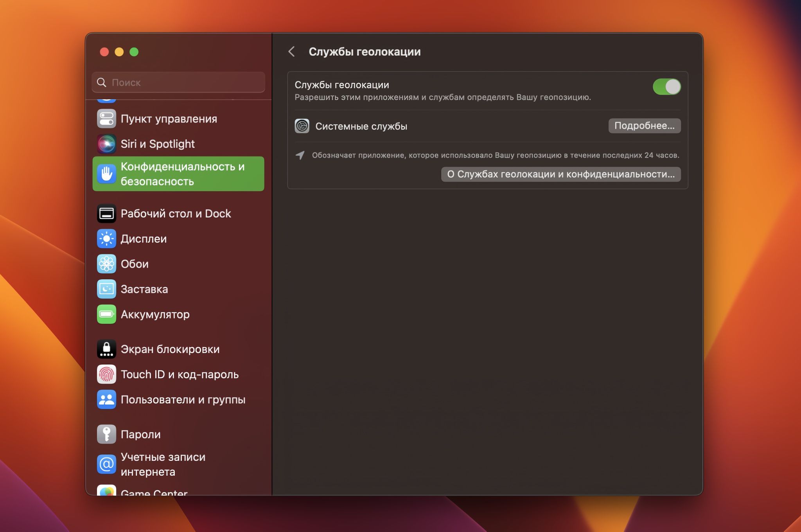Click the Экран блокировки lock icon

pos(106,349)
